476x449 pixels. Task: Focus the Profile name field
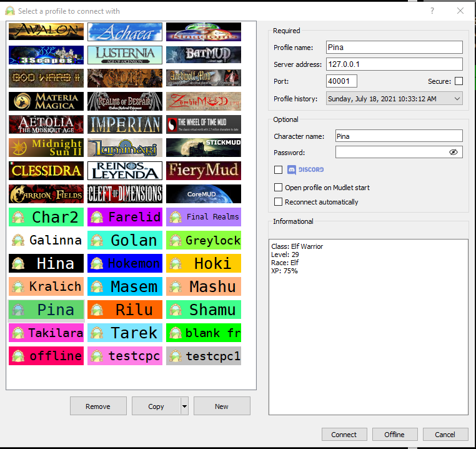[394, 48]
